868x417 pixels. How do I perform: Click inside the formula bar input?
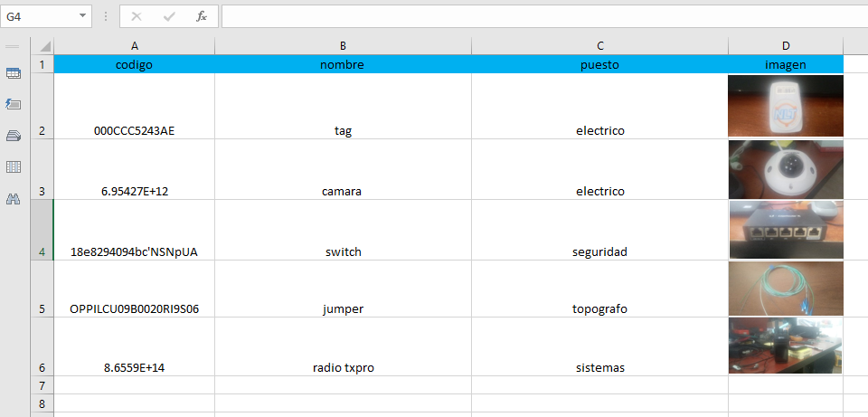(x=544, y=16)
